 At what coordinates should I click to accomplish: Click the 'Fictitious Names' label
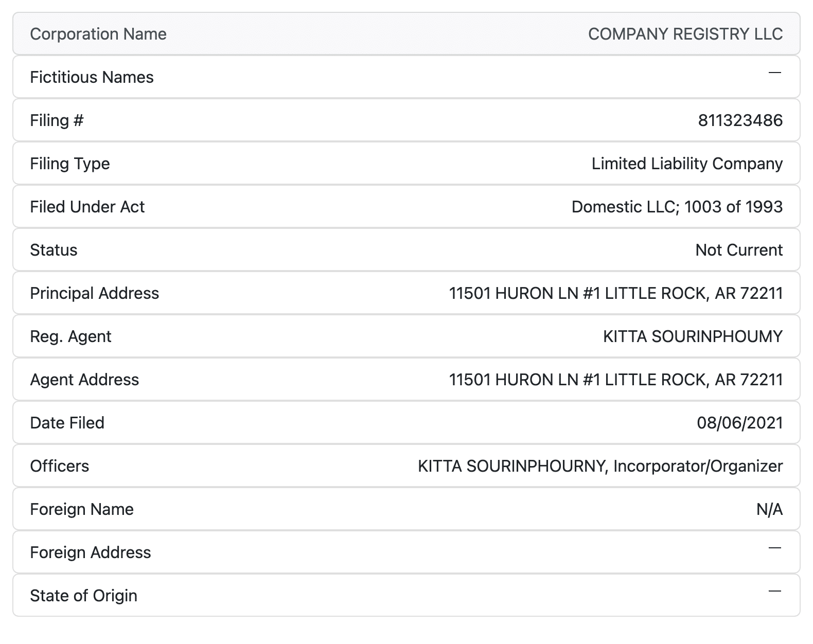[x=92, y=77]
